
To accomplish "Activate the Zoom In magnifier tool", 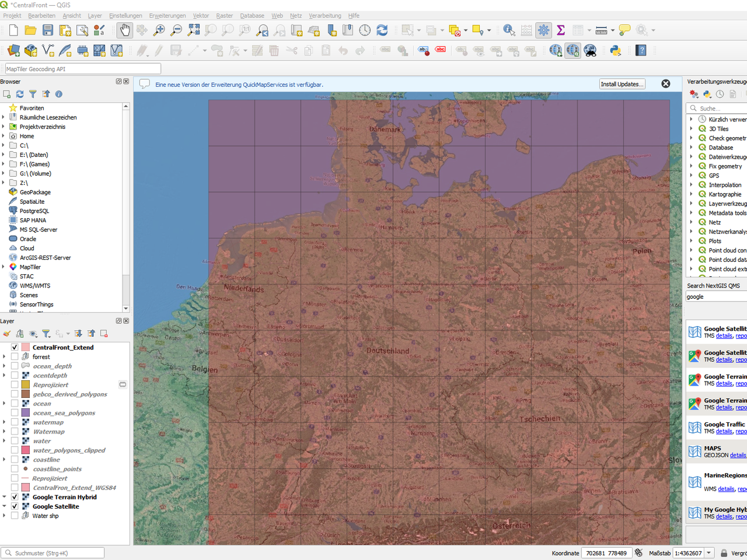I will coord(159,30).
